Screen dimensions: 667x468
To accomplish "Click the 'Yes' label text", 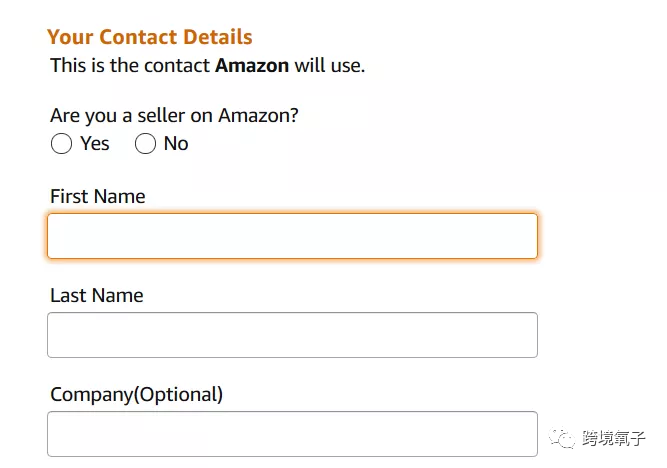I will [x=95, y=144].
